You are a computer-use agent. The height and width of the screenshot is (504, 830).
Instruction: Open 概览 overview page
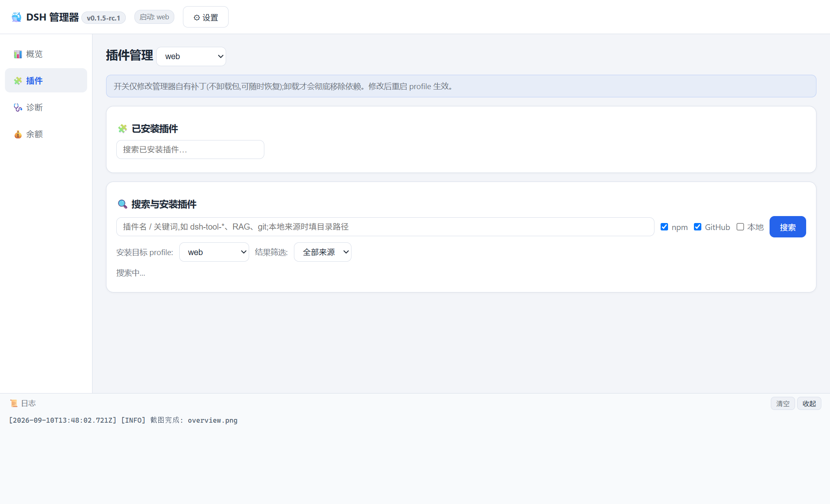pyautogui.click(x=46, y=54)
